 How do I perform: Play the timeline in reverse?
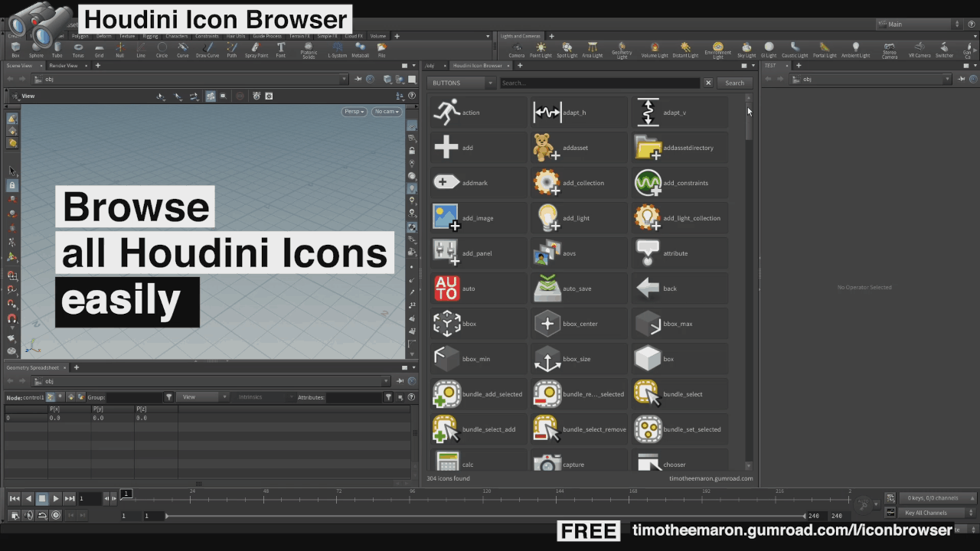click(x=28, y=498)
